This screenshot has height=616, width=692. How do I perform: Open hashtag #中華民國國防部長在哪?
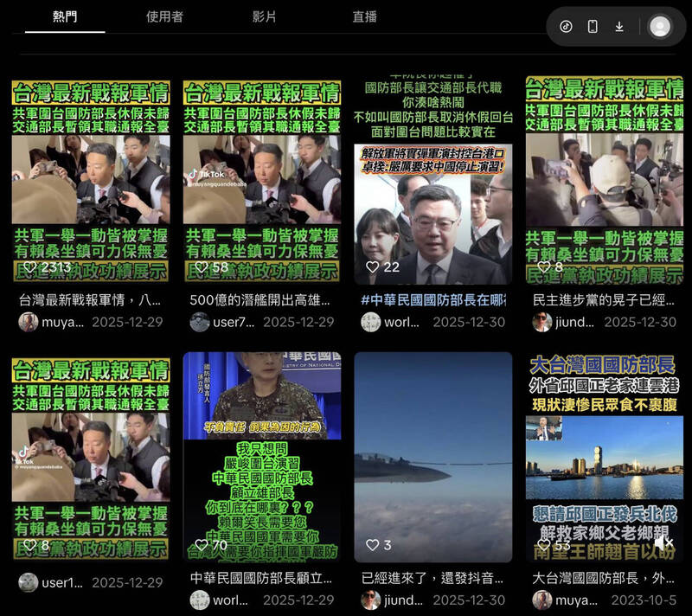[x=432, y=299]
